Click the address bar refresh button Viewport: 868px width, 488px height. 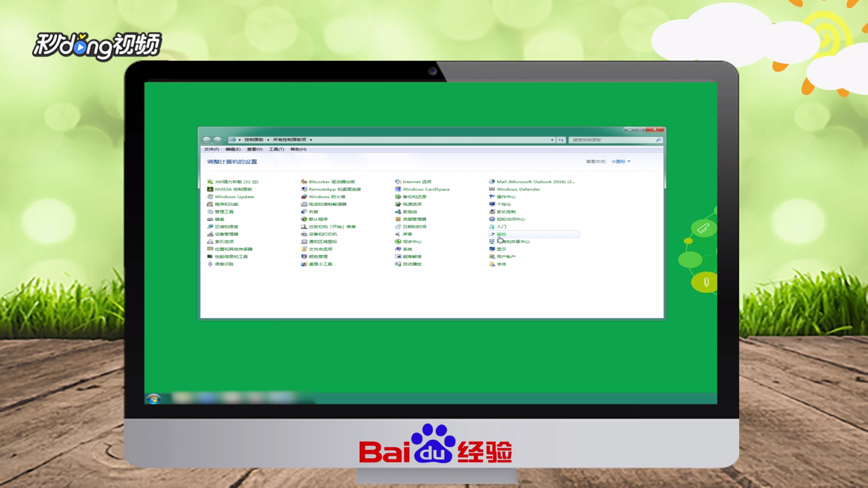pos(561,140)
